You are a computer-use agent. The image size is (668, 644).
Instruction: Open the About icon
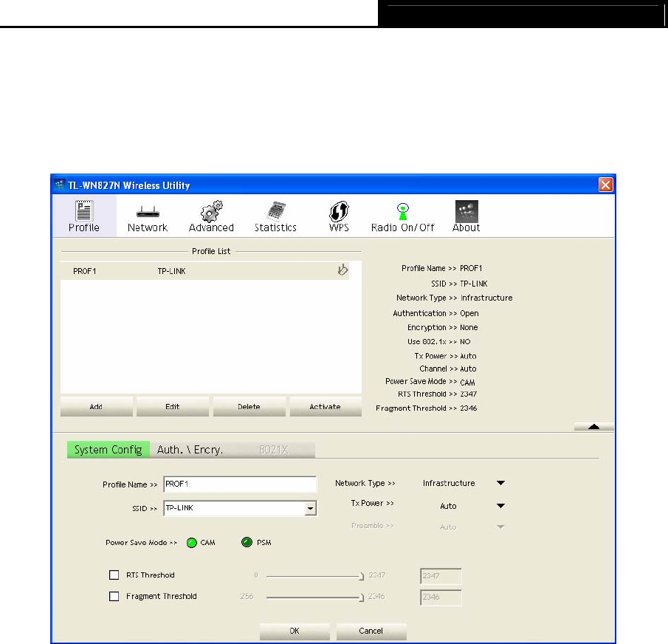(466, 211)
